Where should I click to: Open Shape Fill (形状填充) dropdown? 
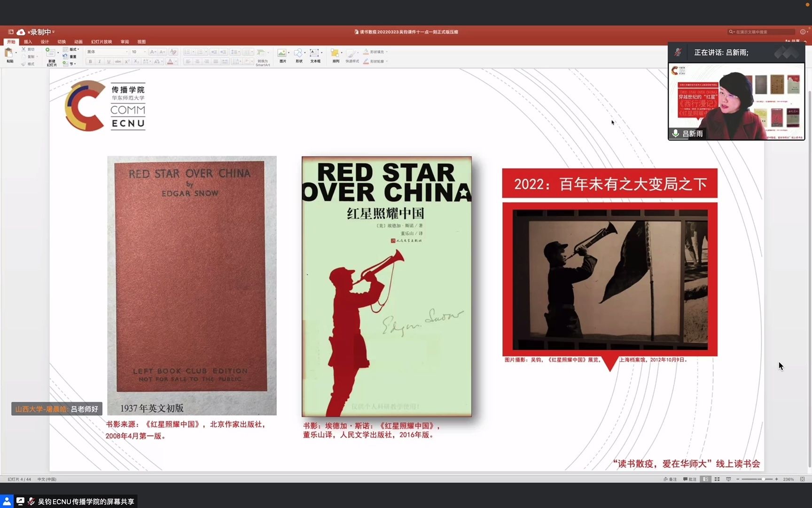click(x=375, y=52)
